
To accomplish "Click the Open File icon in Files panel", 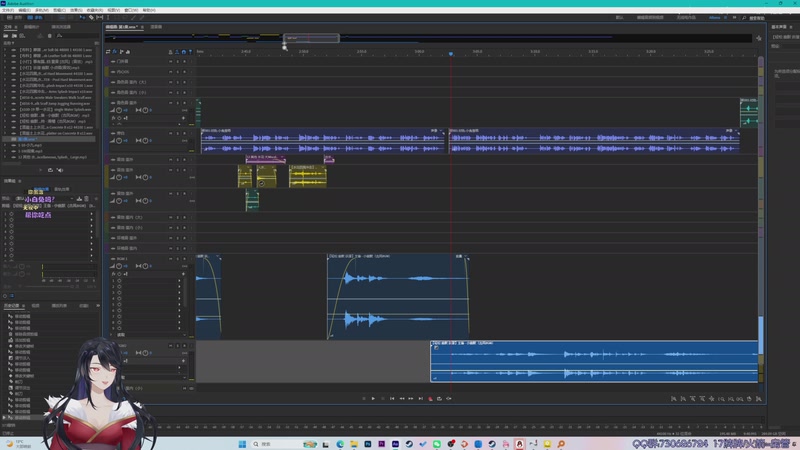I will point(6,36).
